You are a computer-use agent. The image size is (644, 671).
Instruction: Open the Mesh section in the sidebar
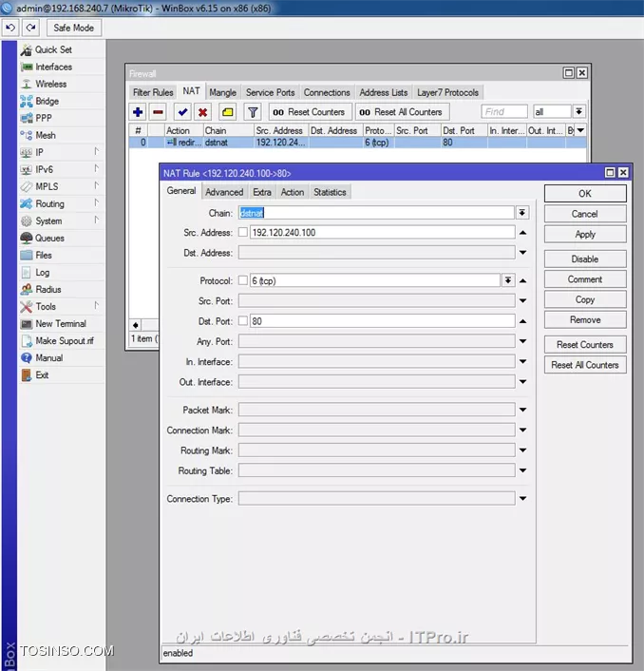coord(46,135)
